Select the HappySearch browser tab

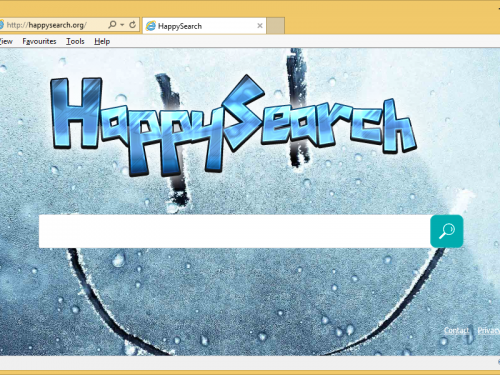(204, 26)
